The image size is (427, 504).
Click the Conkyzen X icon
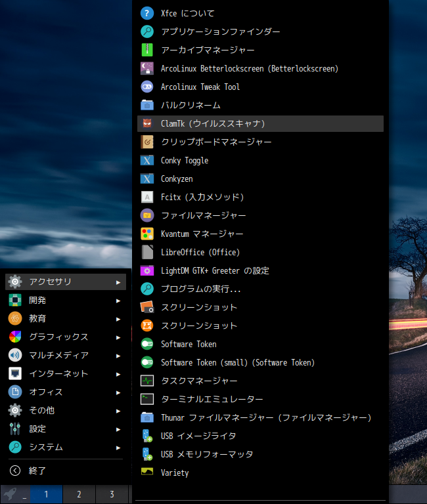coord(147,178)
